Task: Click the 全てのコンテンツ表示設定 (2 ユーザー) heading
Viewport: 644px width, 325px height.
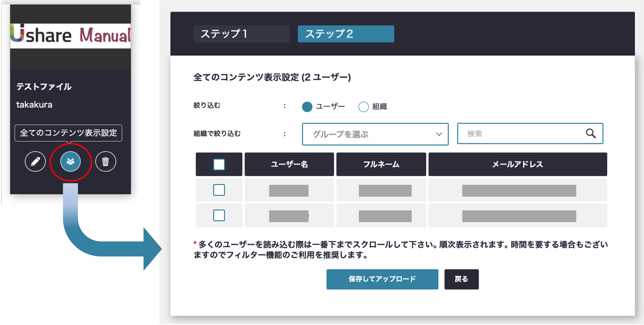Action: tap(272, 77)
